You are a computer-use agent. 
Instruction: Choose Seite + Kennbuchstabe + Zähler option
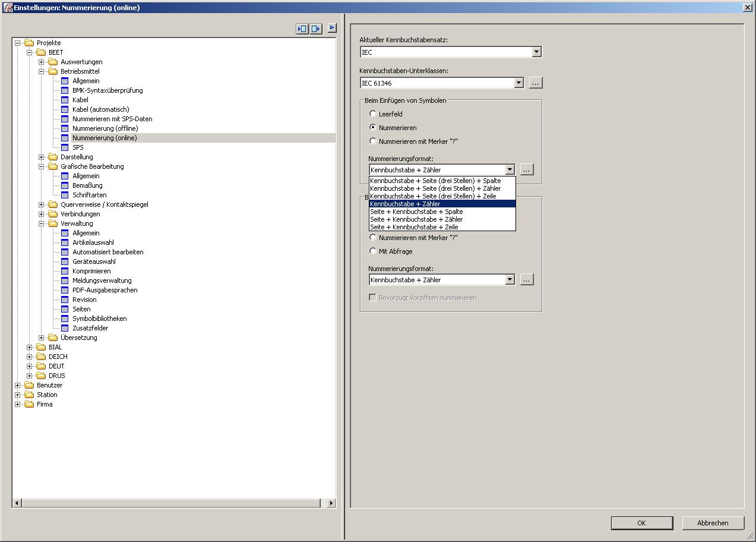(442, 219)
